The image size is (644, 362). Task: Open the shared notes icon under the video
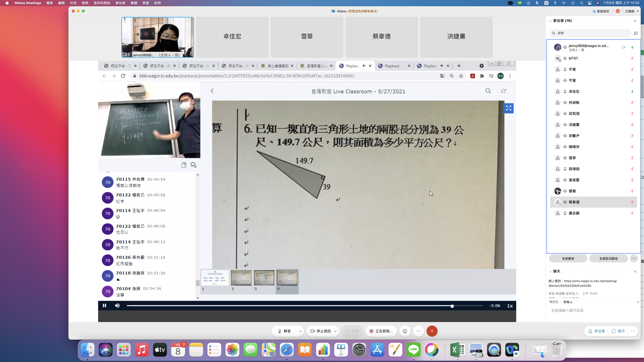pyautogui.click(x=184, y=165)
